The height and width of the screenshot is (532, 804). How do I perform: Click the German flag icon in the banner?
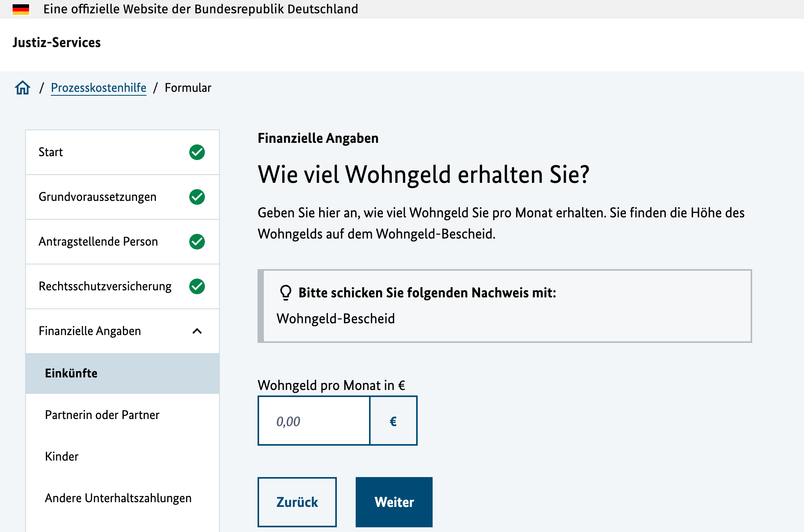(x=22, y=9)
